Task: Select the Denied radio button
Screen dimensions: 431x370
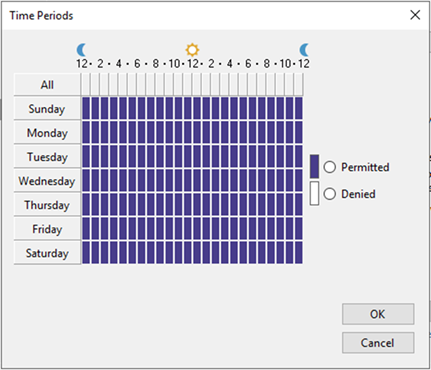Action: tap(330, 194)
